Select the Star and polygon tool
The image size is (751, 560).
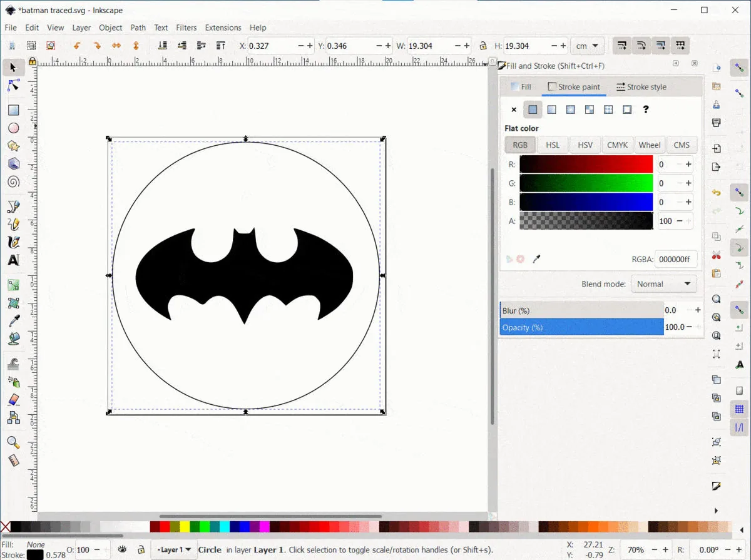coord(13,146)
